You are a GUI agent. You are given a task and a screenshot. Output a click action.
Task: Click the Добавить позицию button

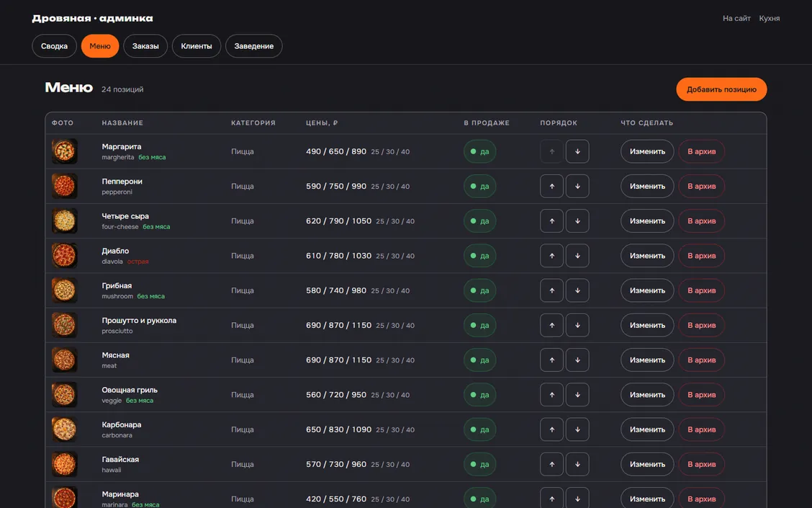pyautogui.click(x=721, y=89)
